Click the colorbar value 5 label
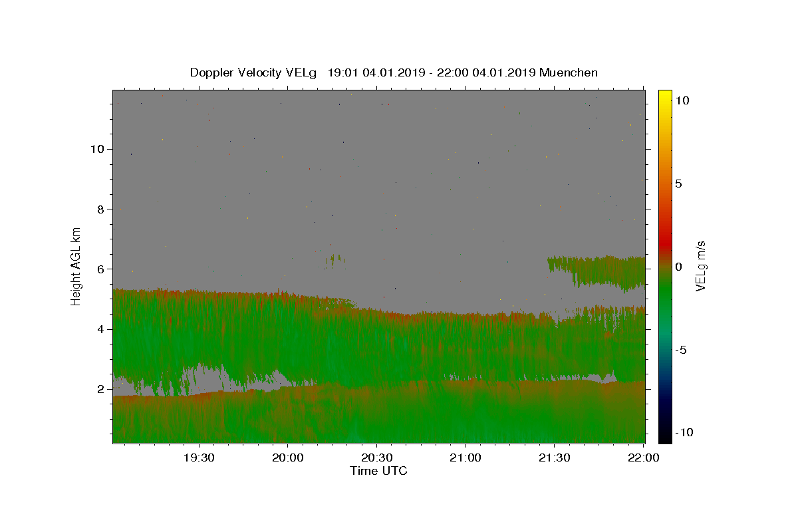The width and height of the screenshot is (798, 532). (678, 184)
